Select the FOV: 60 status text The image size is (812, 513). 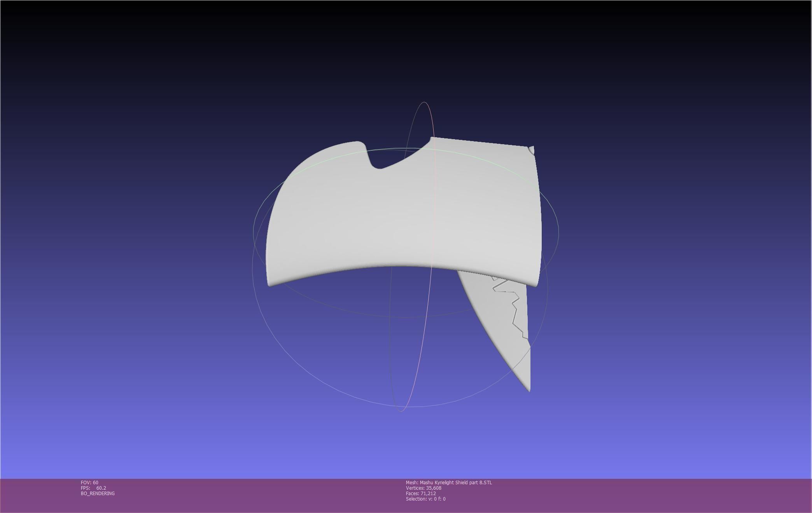[x=89, y=483]
